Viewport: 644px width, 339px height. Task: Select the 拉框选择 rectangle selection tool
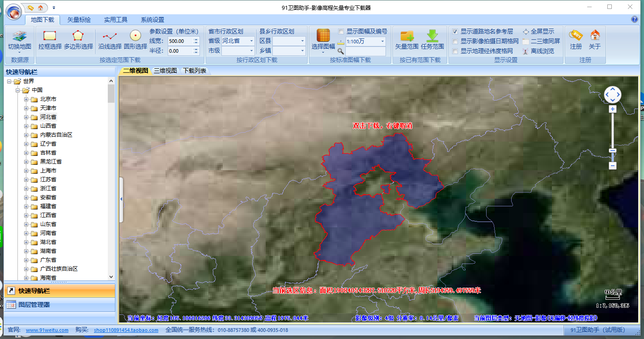pyautogui.click(x=50, y=40)
